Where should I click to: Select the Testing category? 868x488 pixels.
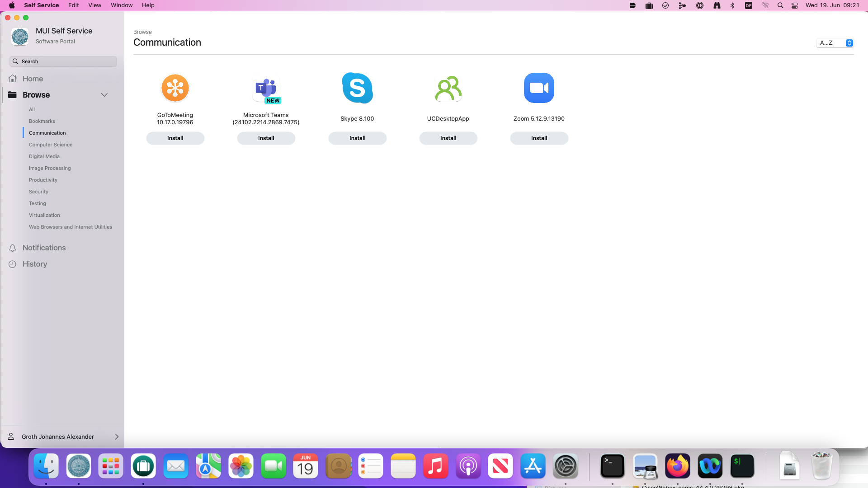coord(38,203)
